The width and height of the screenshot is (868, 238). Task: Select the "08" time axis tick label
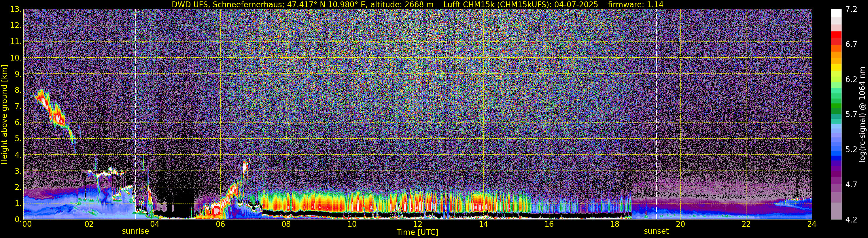[x=286, y=224]
